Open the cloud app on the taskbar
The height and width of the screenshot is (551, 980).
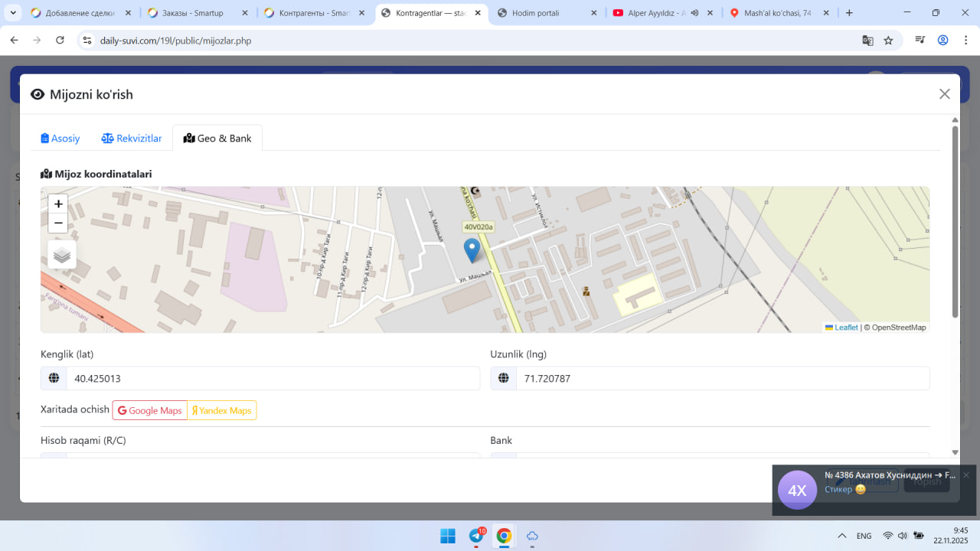coord(532,536)
